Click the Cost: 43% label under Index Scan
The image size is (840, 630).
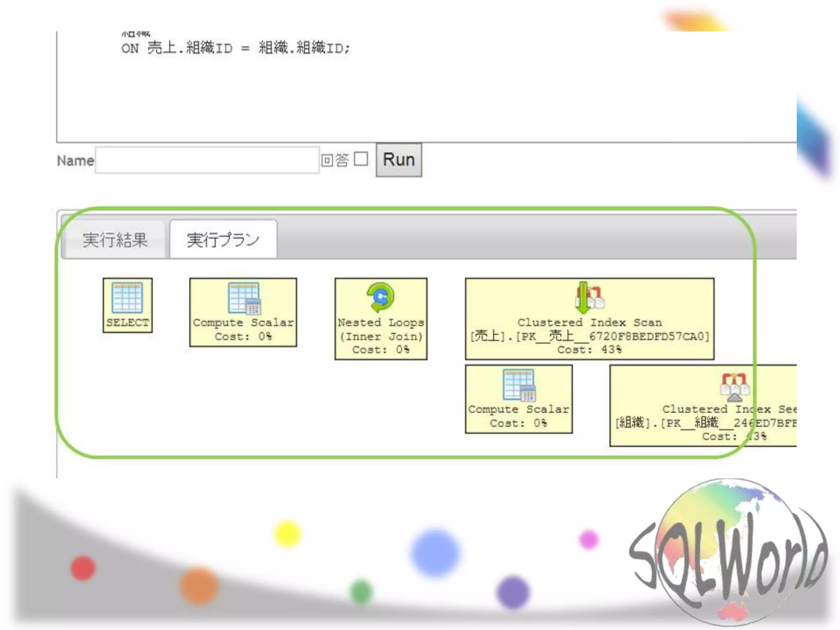pyautogui.click(x=589, y=350)
